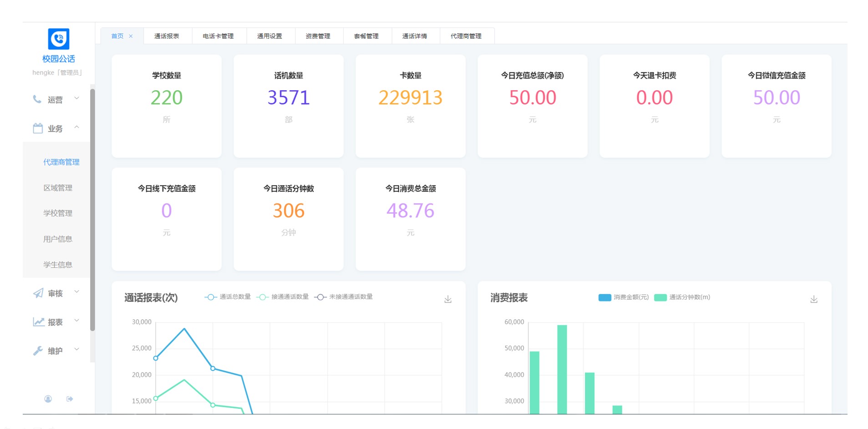Image resolution: width=868 pixels, height=429 pixels.
Task: Click the 今日通话分钟数 306 card
Action: tap(289, 219)
